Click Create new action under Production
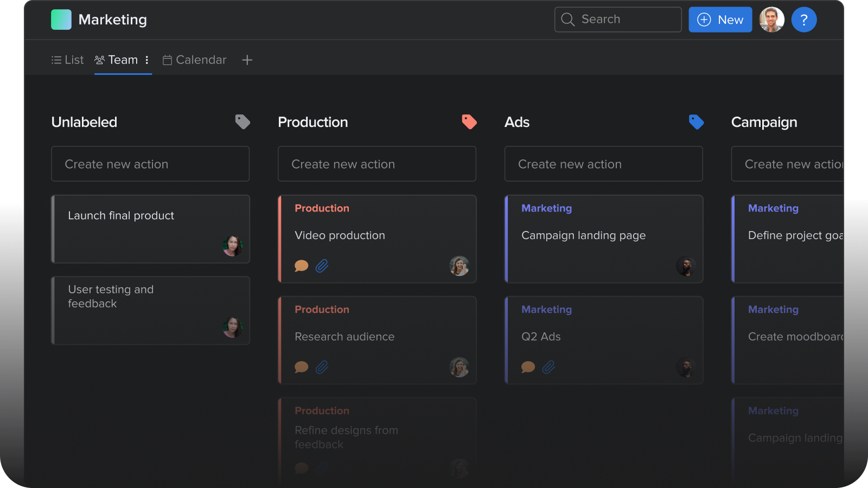This screenshot has height=488, width=868. [376, 164]
